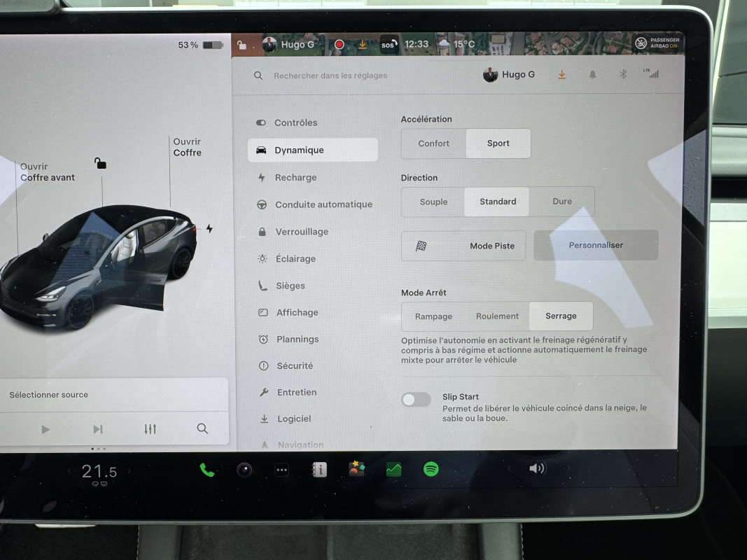Tap the red dashcam record icon

coord(340,45)
